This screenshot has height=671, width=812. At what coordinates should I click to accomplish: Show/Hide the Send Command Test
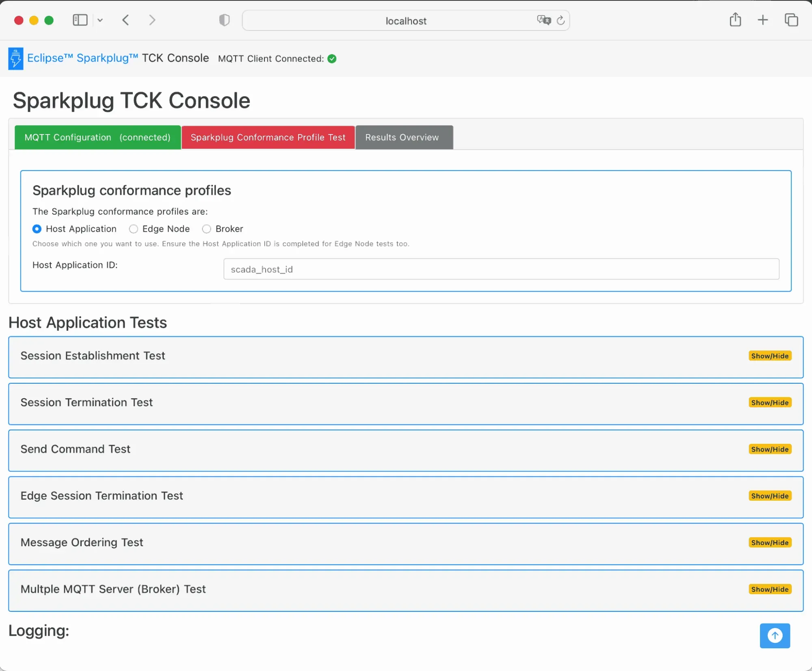pyautogui.click(x=770, y=449)
